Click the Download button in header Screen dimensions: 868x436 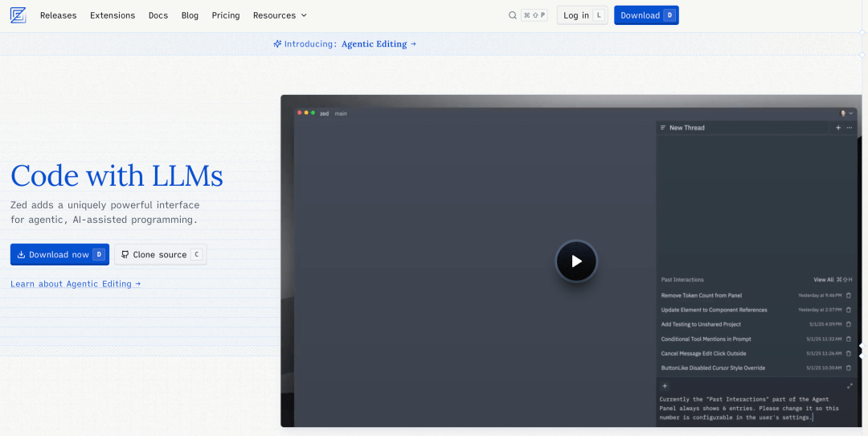click(646, 15)
